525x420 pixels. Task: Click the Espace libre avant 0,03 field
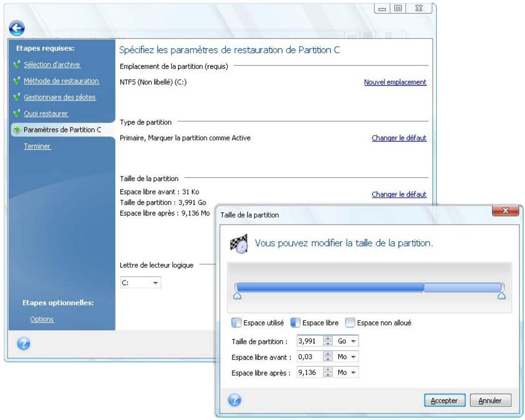pos(310,357)
